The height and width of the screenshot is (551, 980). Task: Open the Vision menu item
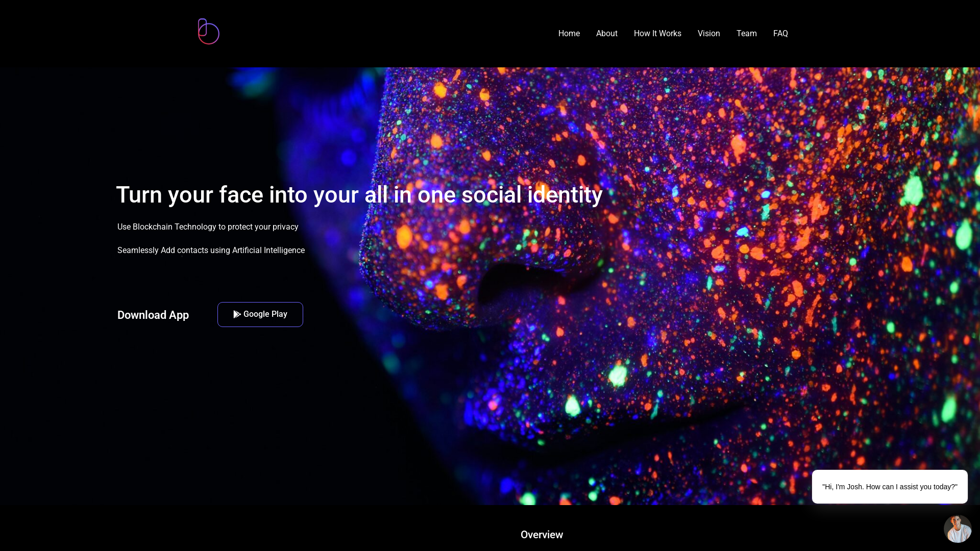[x=709, y=34]
